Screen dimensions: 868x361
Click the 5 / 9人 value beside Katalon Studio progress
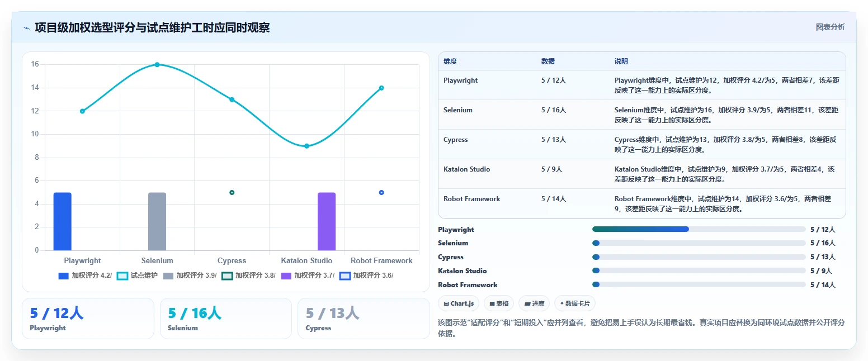[821, 271]
